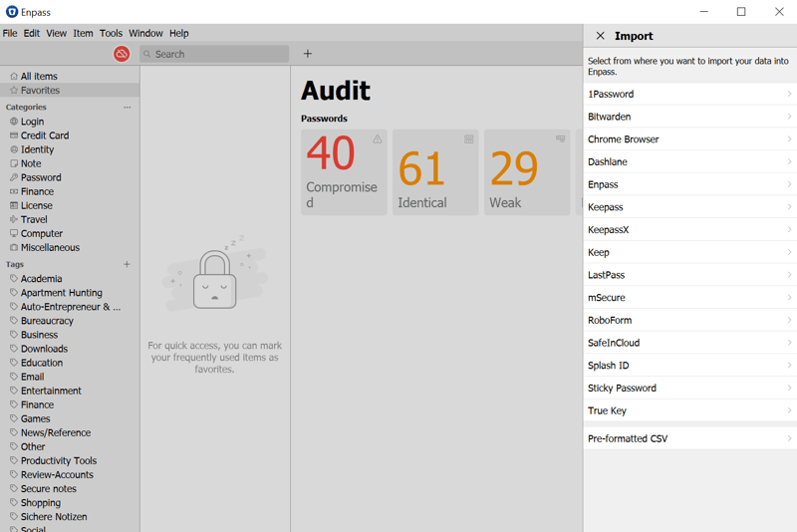Expand the RoboForm import chevron
Viewport: 797px width, 532px height.
pos(789,320)
